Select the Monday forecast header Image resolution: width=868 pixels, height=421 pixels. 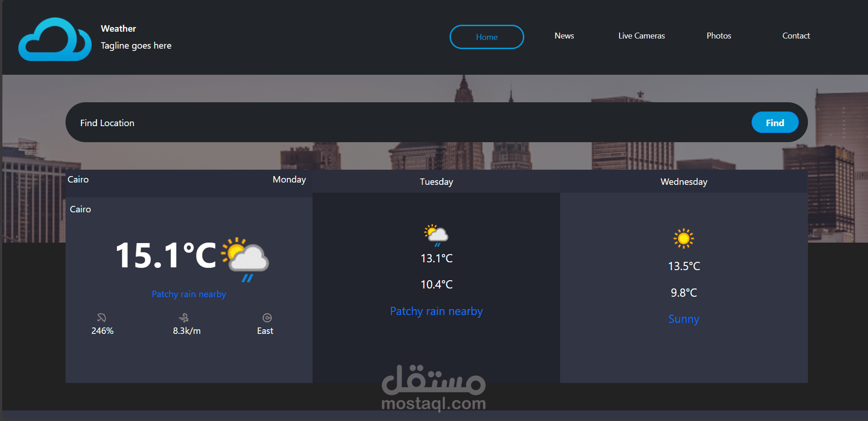[289, 179]
